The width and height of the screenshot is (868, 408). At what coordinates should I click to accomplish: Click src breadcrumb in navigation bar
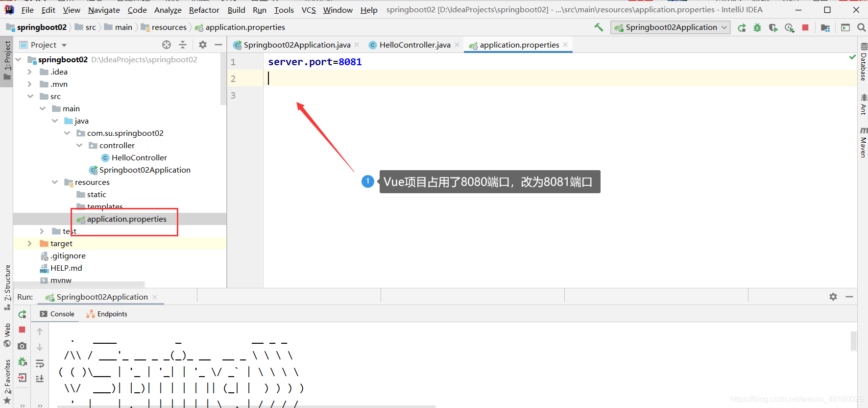click(85, 27)
